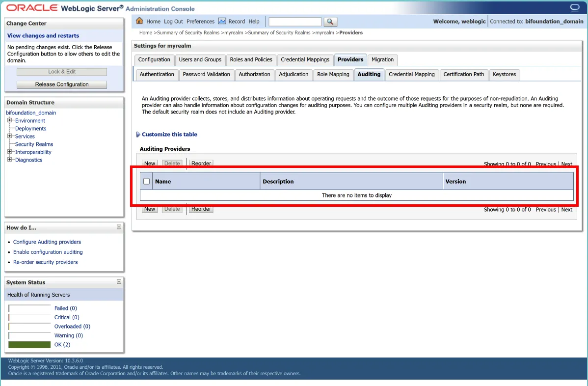Click the Overloaded (0) status link
This screenshot has height=386, width=588.
click(x=72, y=327)
